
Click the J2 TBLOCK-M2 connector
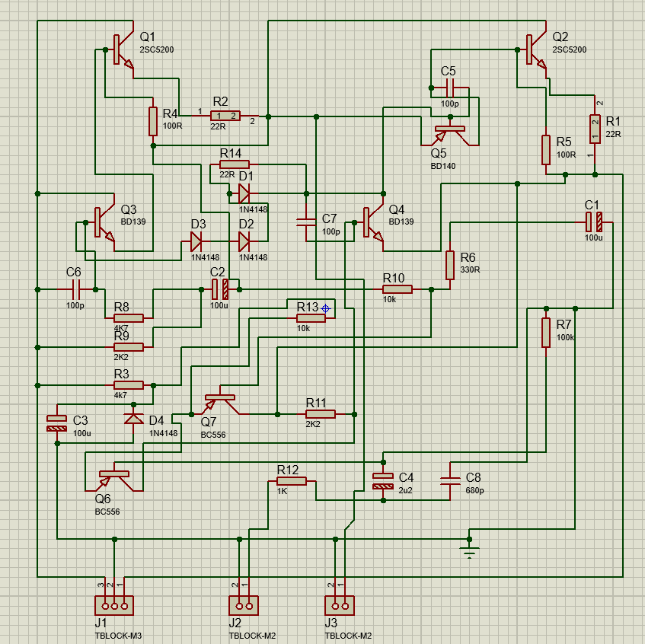click(244, 605)
